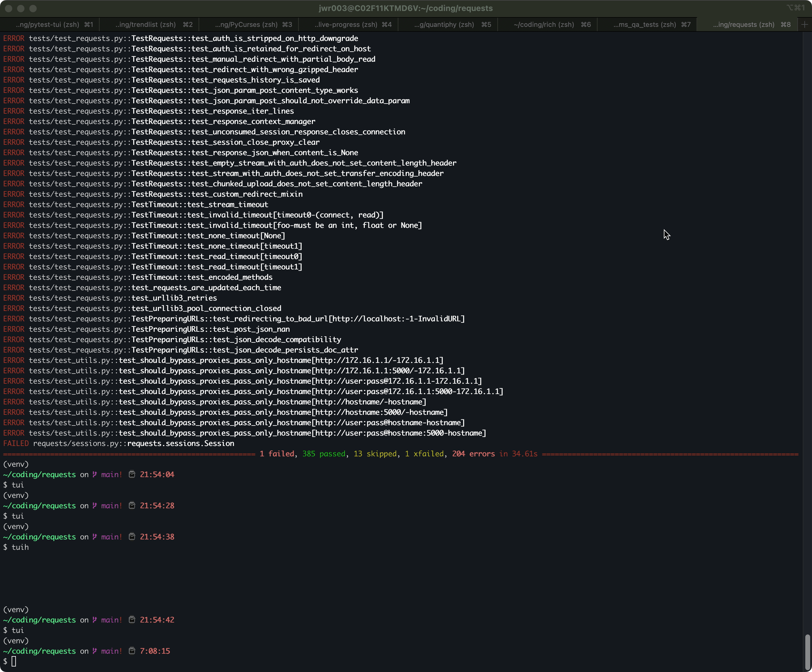Click the FAILED requests.sessions.Session line
The width and height of the screenshot is (812, 672).
[118, 443]
